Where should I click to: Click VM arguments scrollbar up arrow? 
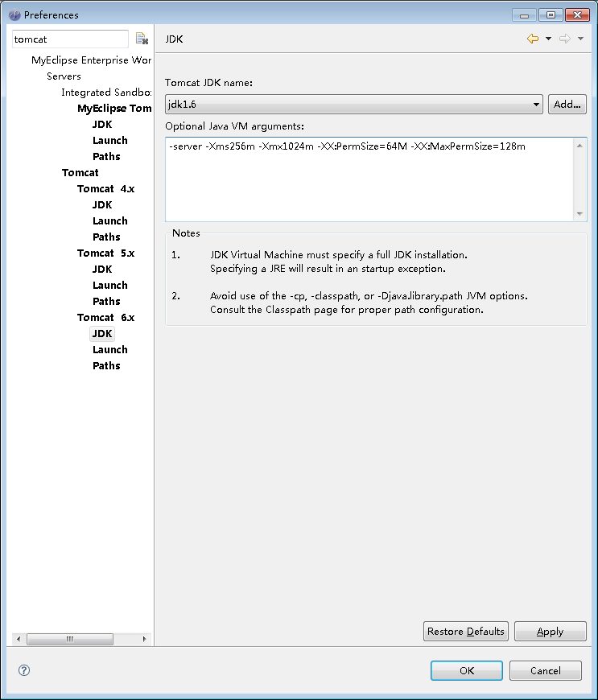(579, 146)
